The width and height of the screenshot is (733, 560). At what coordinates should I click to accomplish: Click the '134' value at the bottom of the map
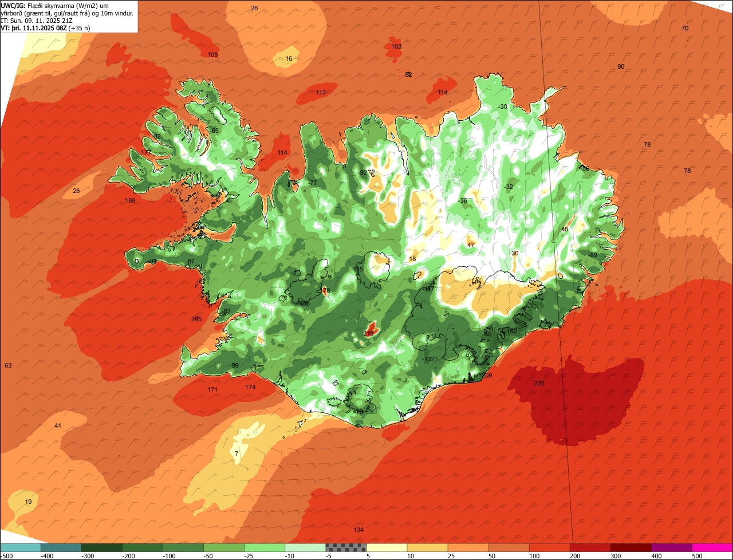358,530
